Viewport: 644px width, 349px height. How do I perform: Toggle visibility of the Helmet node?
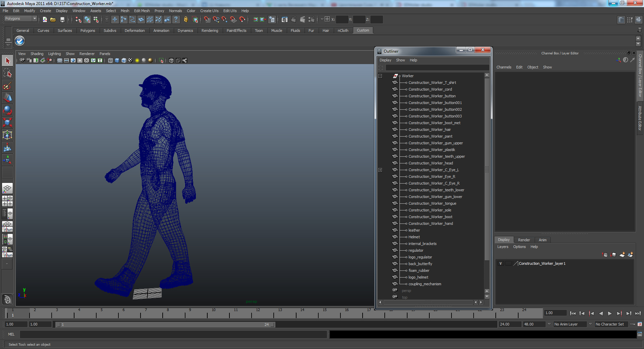395,237
